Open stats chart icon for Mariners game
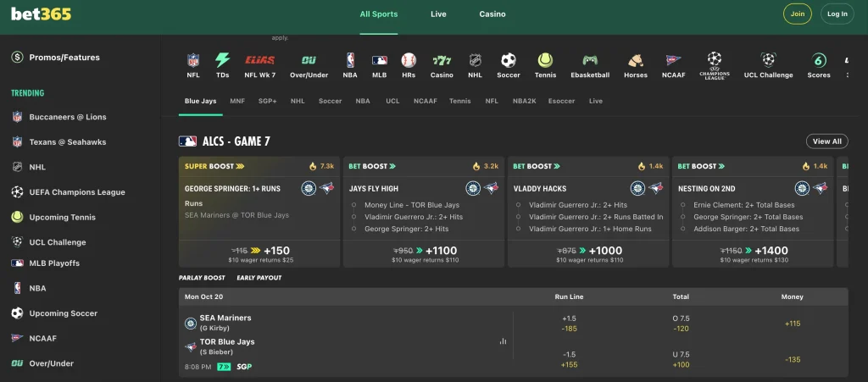Screen dimensions: 868x382 coord(503,341)
